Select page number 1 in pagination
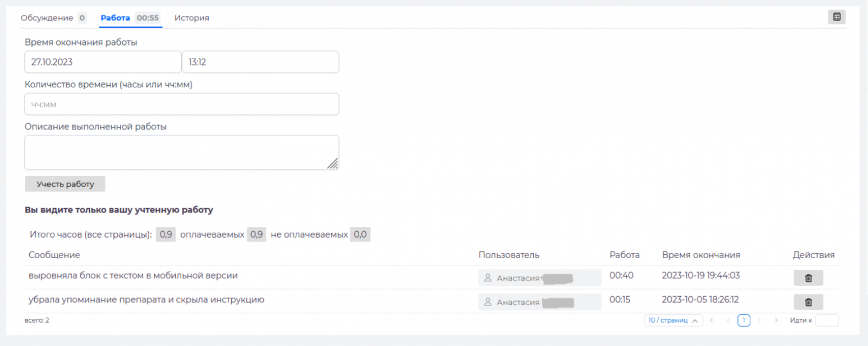Screen dimensions: 868x346 click(744, 321)
